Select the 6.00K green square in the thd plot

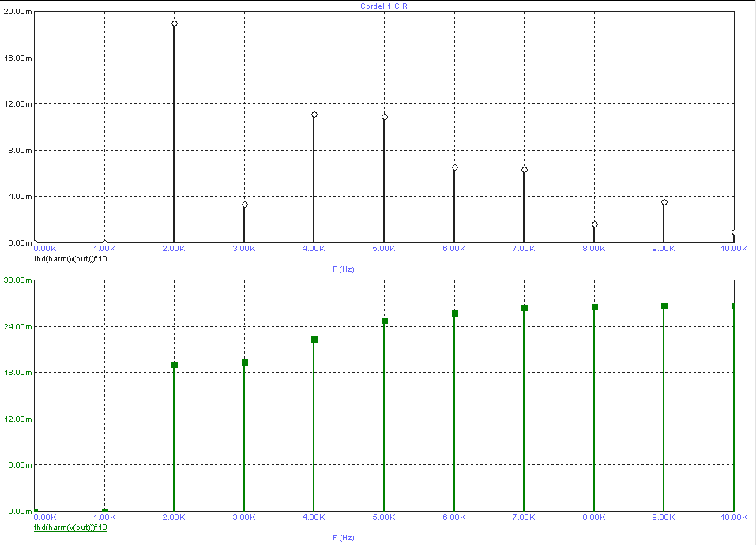point(455,314)
